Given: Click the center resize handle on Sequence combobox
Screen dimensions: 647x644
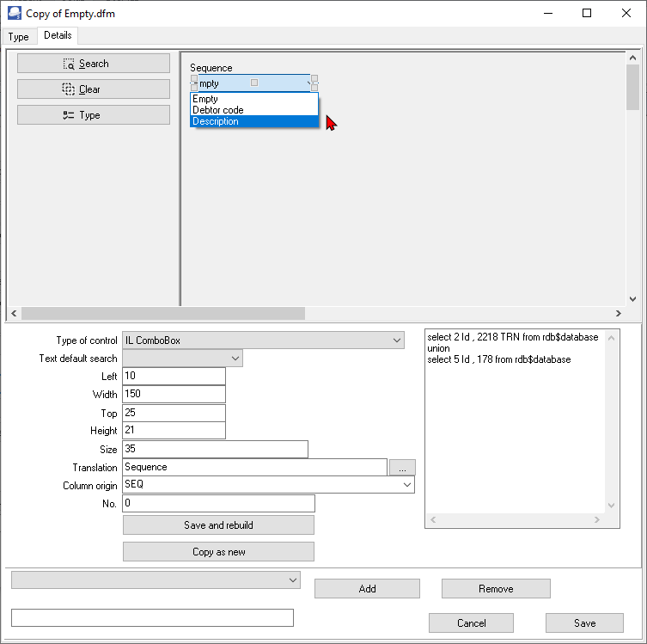Looking at the screenshot, I should [x=254, y=83].
